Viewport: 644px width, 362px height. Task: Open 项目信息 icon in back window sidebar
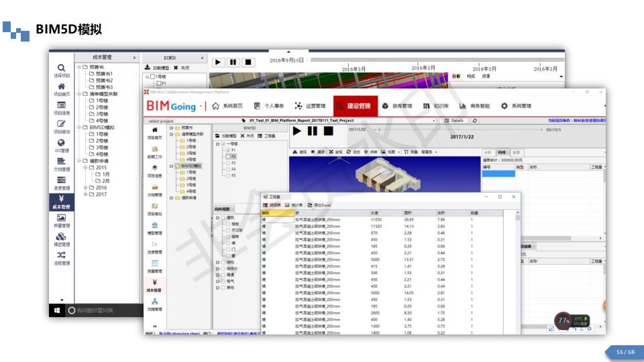click(x=61, y=105)
